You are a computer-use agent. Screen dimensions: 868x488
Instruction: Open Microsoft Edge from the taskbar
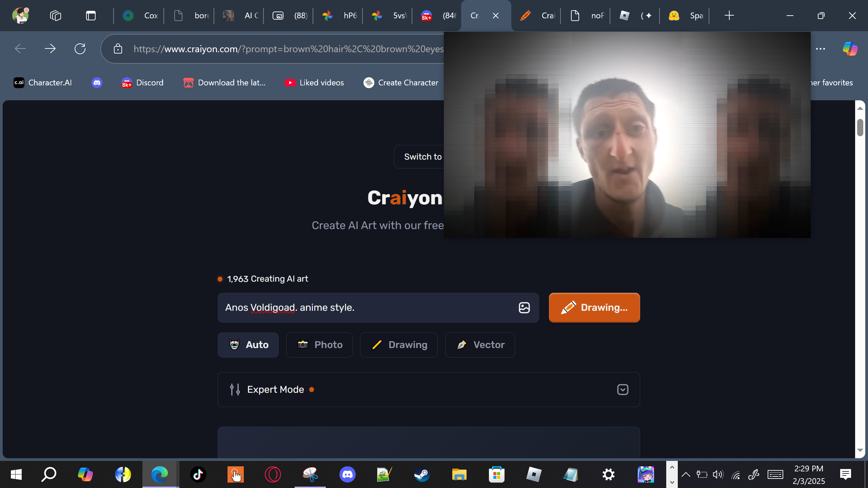click(160, 474)
